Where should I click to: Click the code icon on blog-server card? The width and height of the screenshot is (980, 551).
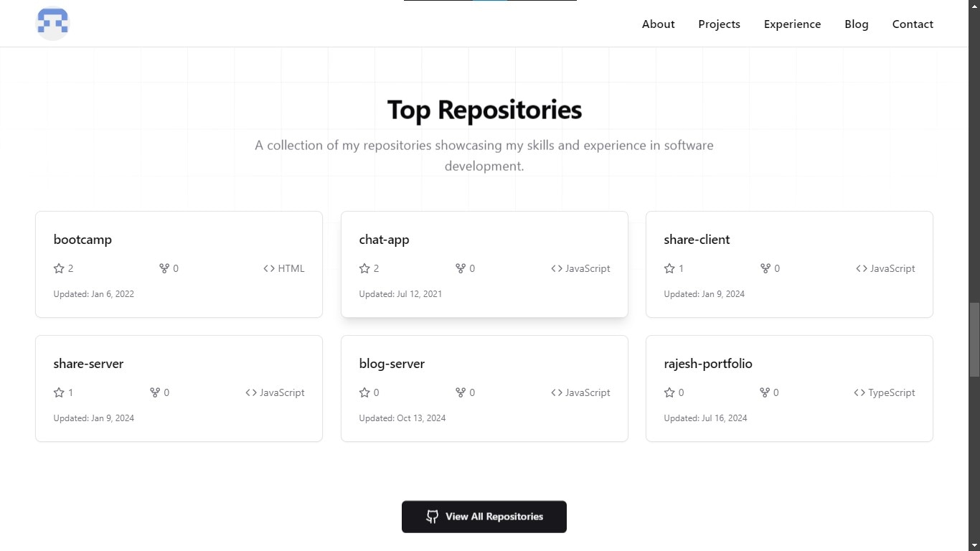click(x=557, y=392)
